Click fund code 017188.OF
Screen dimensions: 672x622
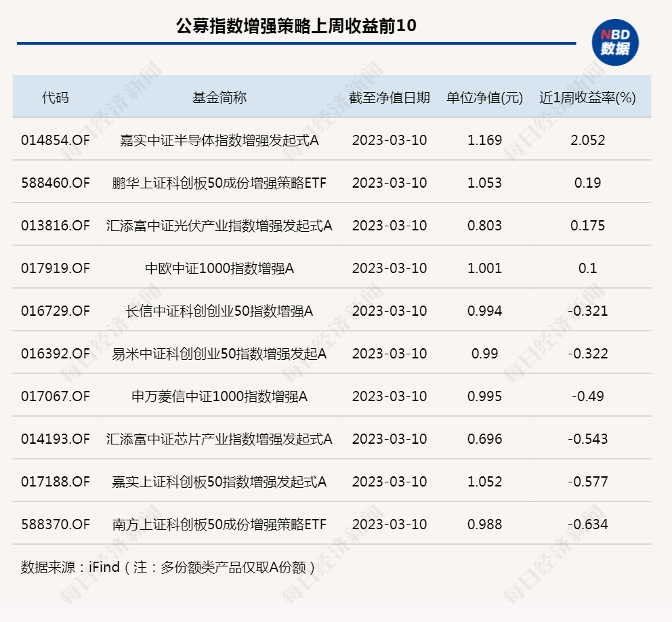pos(55,482)
